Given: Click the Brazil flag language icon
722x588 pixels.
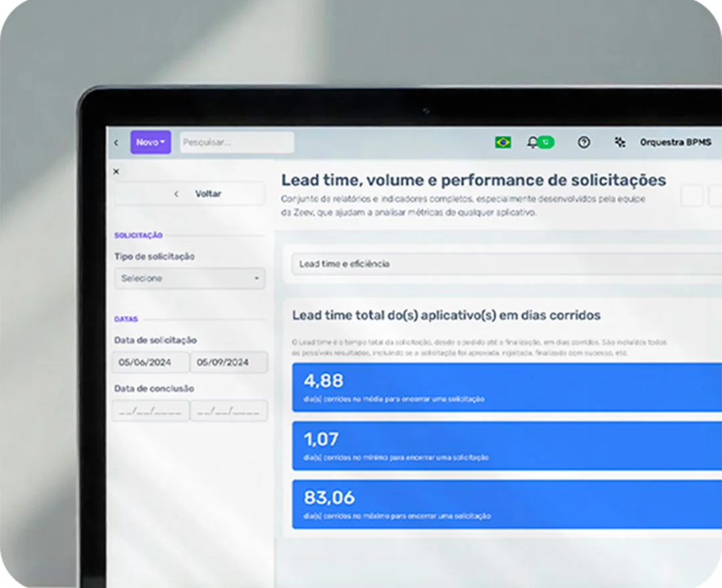Looking at the screenshot, I should 503,142.
